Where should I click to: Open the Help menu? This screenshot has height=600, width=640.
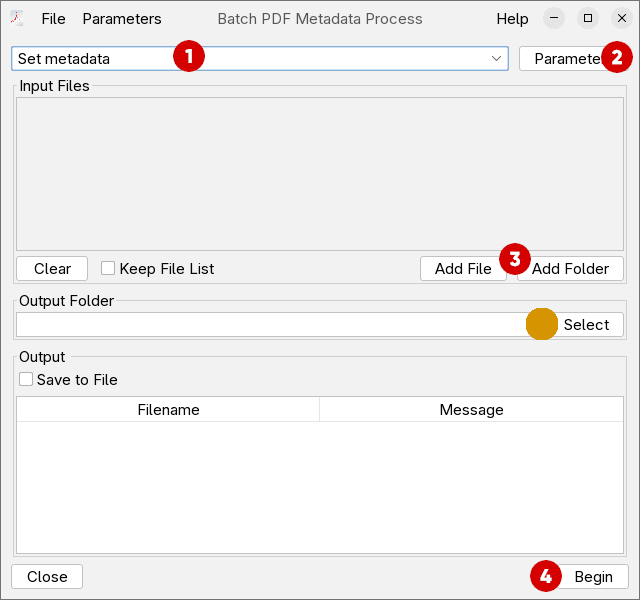tap(512, 19)
